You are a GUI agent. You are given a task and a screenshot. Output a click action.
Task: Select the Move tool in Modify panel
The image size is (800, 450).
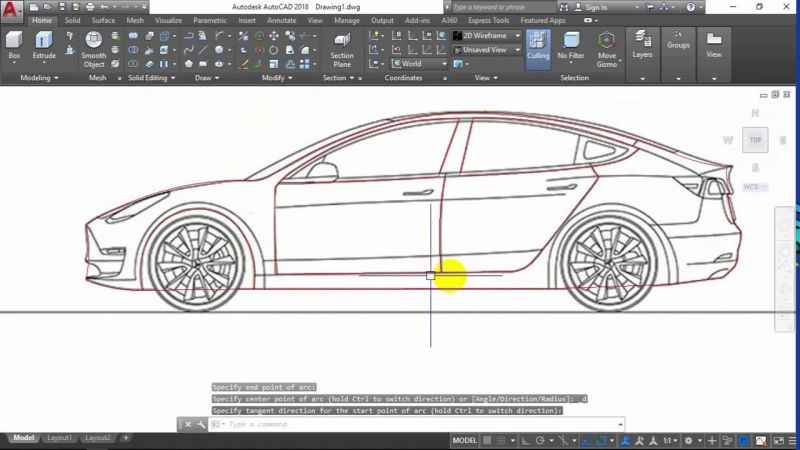[274, 36]
